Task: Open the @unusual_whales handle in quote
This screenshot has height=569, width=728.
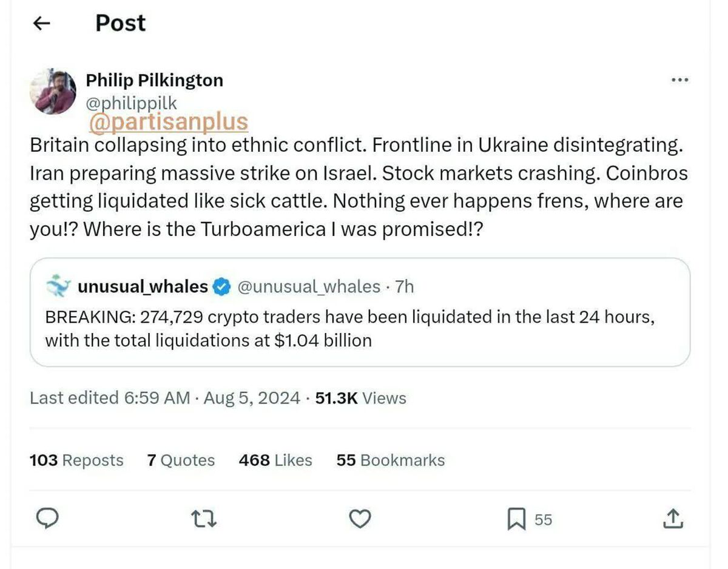Action: click(309, 286)
